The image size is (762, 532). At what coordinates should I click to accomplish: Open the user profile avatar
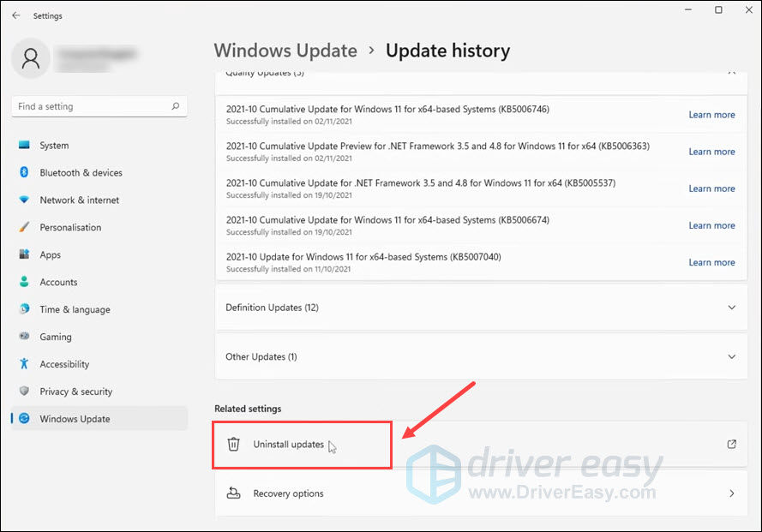tap(31, 58)
